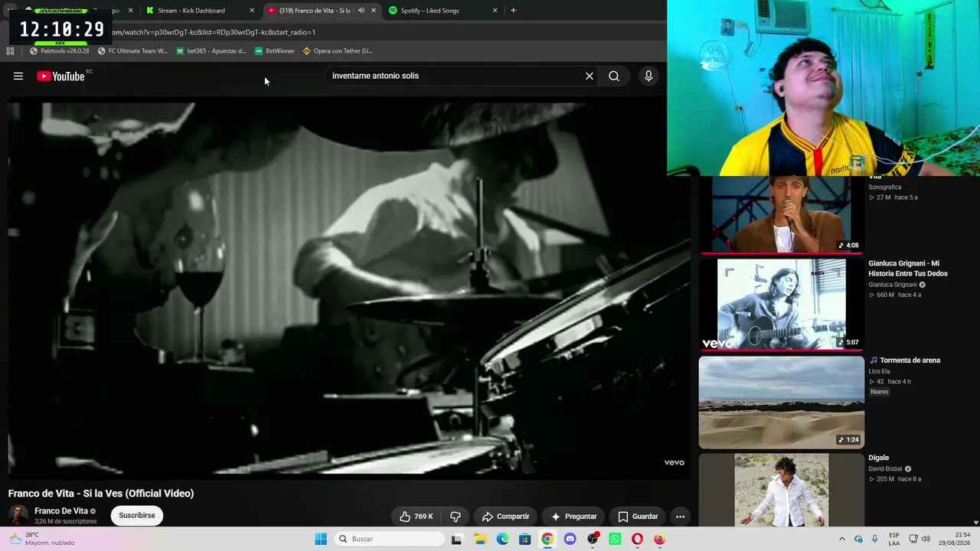Save the video with Guardar
The image size is (980, 551).
(x=638, y=517)
